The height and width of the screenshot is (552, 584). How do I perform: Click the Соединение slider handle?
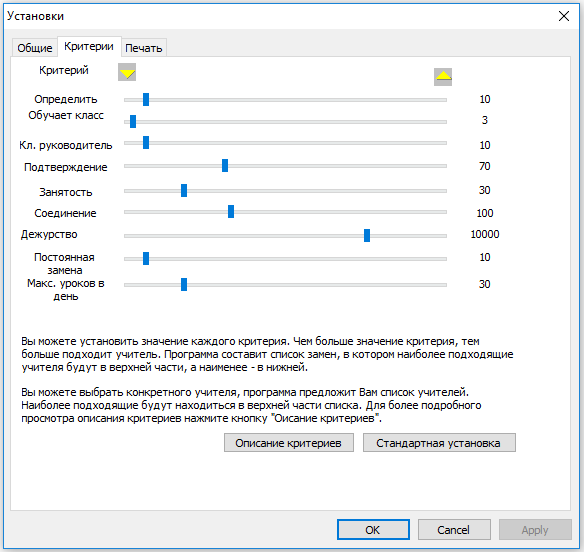[231, 211]
